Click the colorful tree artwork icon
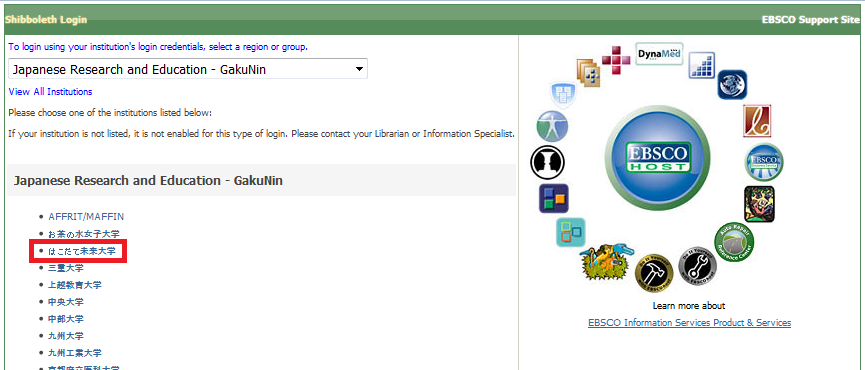This screenshot has width=865, height=370. click(759, 204)
